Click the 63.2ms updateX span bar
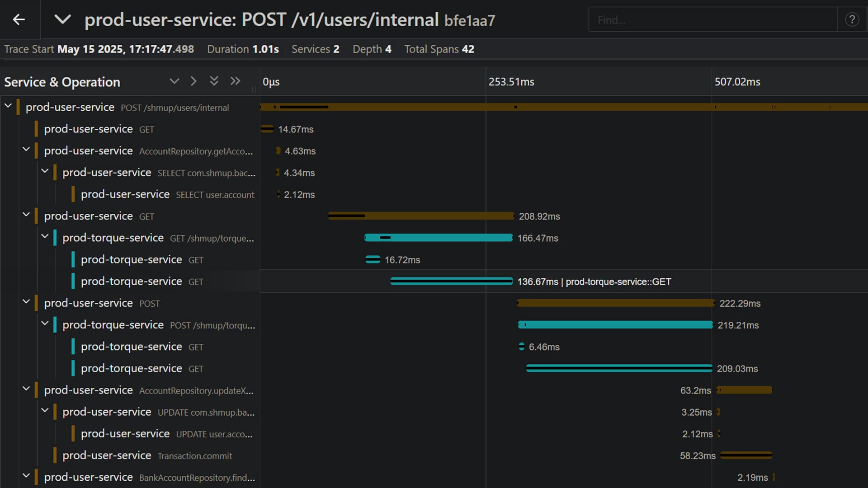This screenshot has width=868, height=488. tap(744, 390)
